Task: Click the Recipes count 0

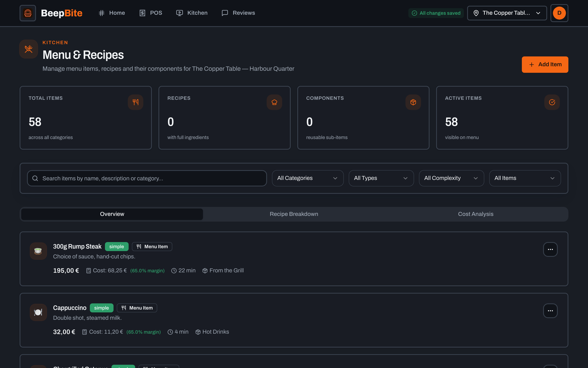Action: coord(170,122)
